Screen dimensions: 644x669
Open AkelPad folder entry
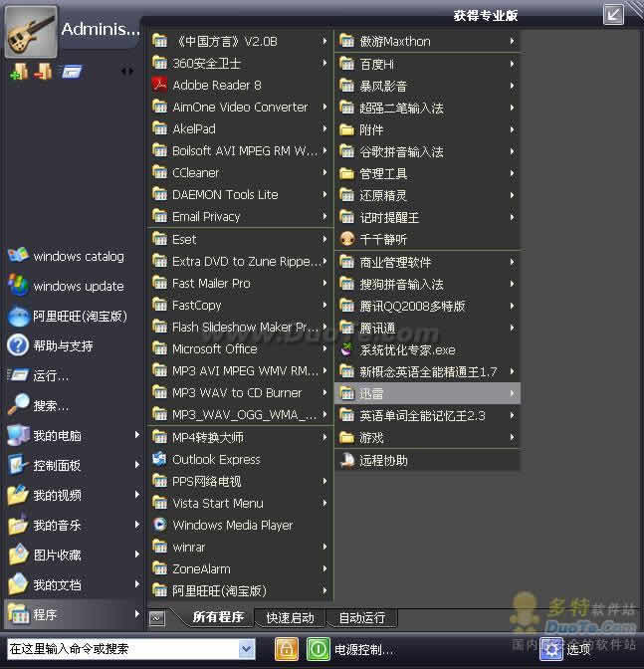(240, 128)
